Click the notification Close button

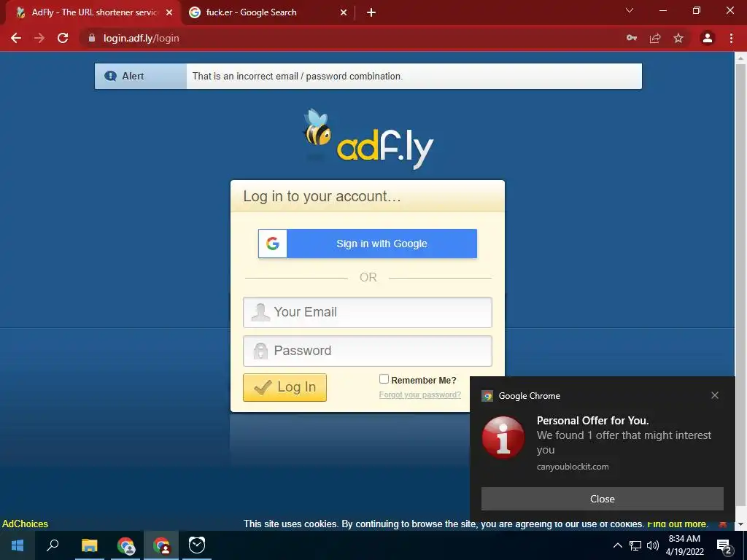602,499
